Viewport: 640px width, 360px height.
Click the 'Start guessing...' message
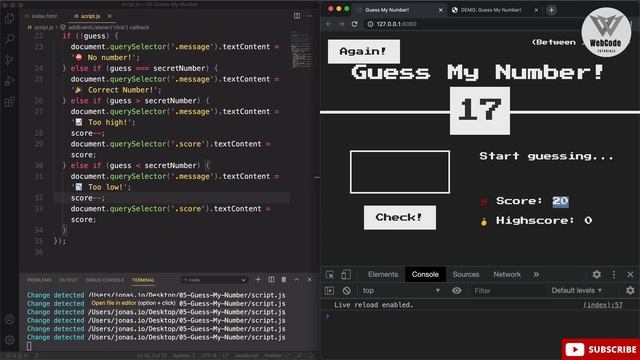click(x=547, y=156)
